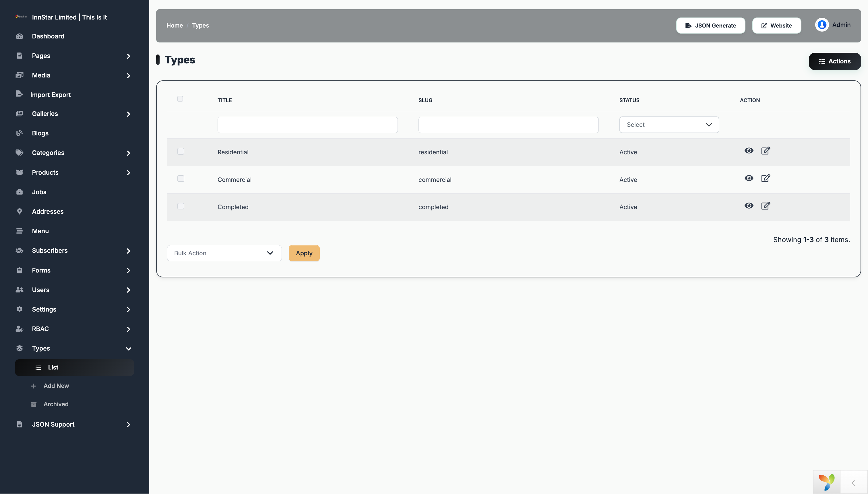The image size is (868, 494).
Task: Click the Menu bars icon in sidebar
Action: pos(19,231)
